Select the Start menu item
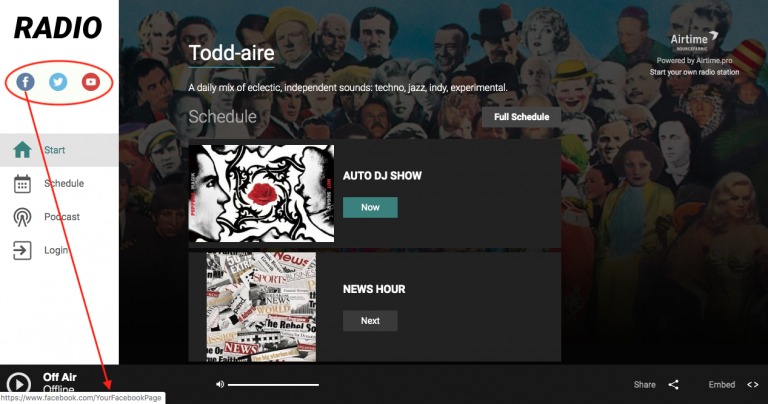 point(59,150)
